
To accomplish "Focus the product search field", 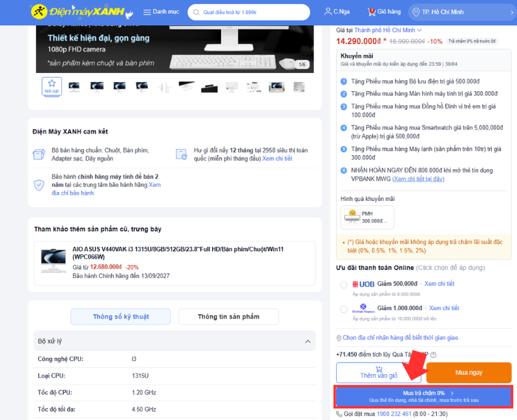I will click(249, 12).
